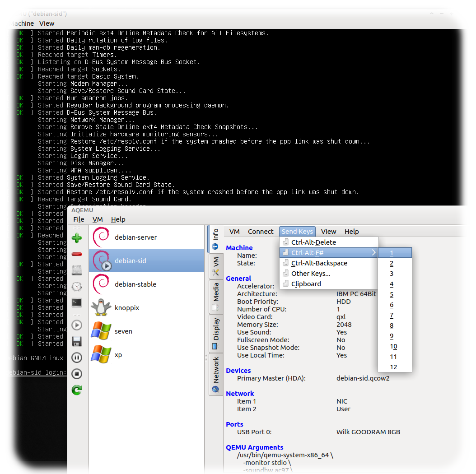The width and height of the screenshot is (476, 474).
Task: Click the Video Card value qxl
Action: 341,317
